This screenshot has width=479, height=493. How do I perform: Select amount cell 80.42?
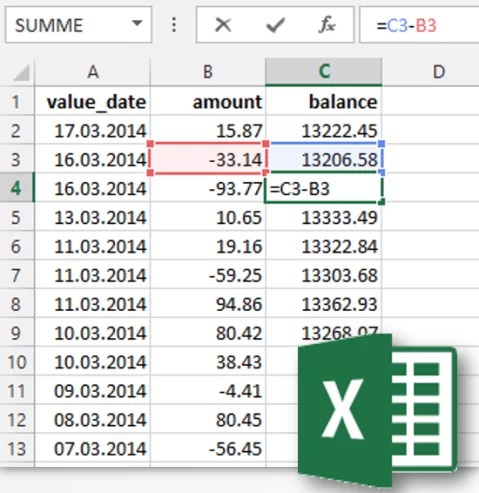point(208,332)
